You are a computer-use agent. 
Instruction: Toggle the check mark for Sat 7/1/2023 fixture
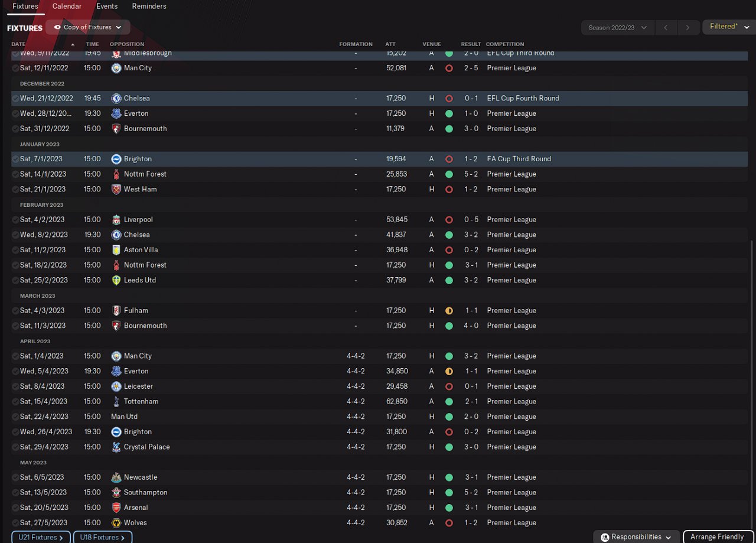(15, 159)
